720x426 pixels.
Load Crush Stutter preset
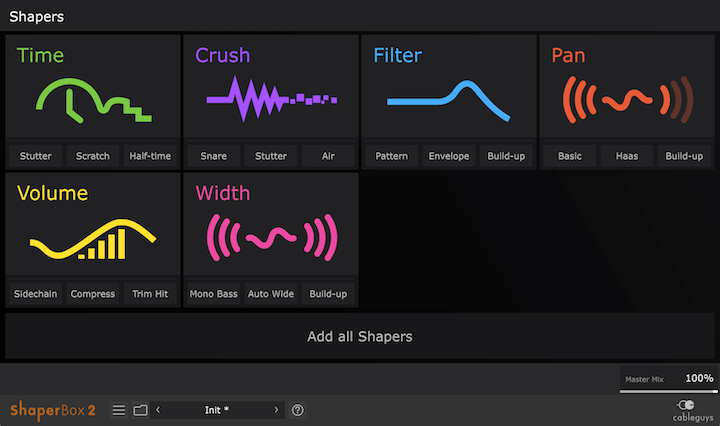(271, 156)
